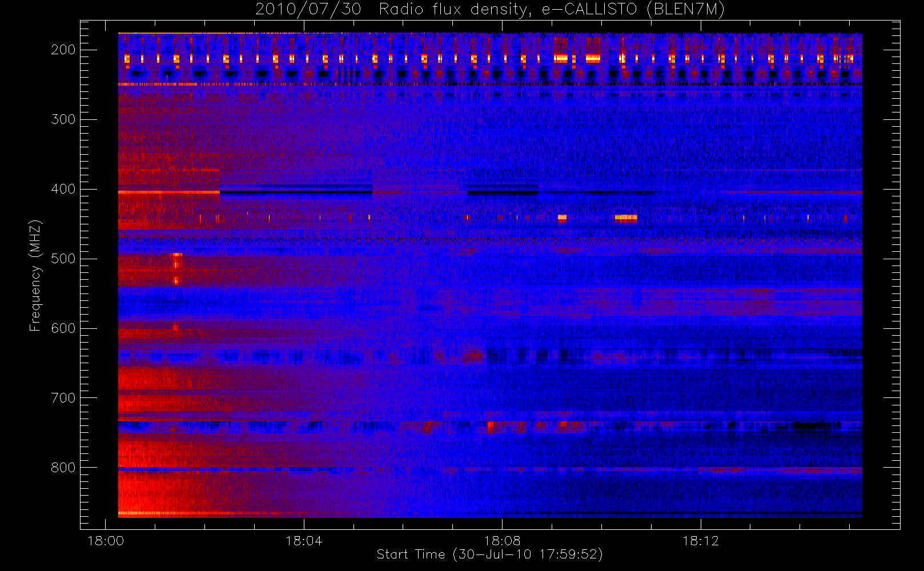Select the 600 frequency tick label
The image size is (924, 571).
point(63,328)
